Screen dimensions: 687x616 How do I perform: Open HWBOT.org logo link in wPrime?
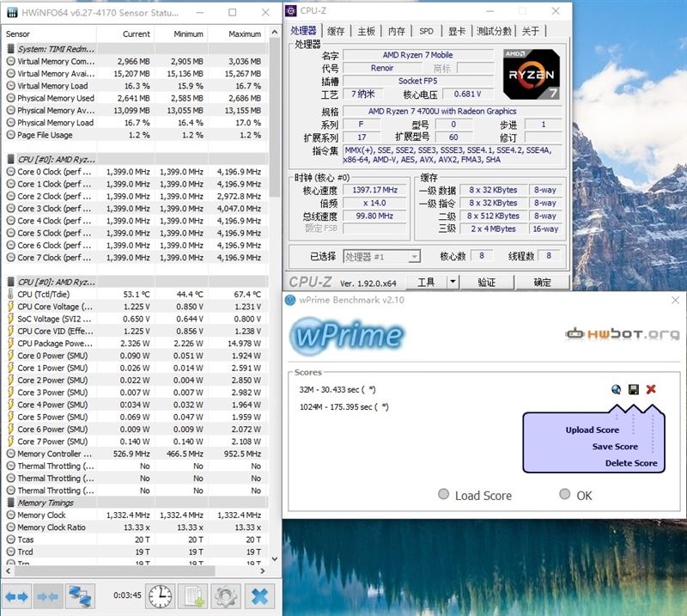pyautogui.click(x=622, y=334)
